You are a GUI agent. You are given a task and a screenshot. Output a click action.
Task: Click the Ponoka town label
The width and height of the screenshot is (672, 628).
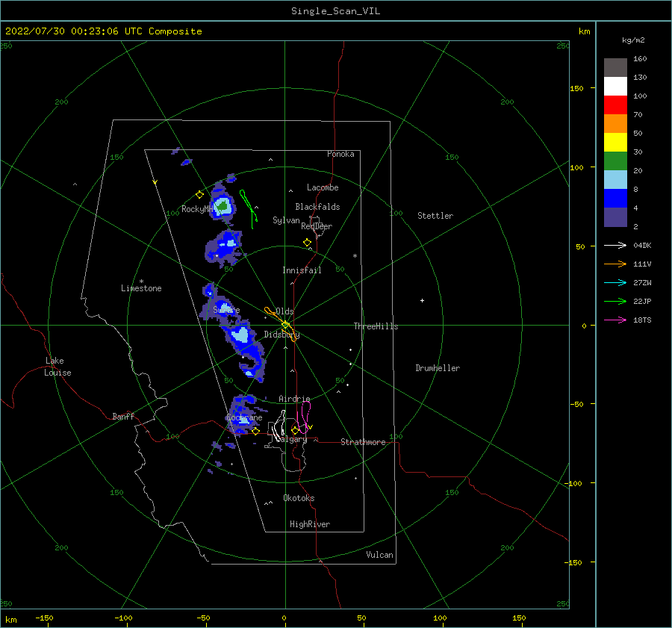340,154
